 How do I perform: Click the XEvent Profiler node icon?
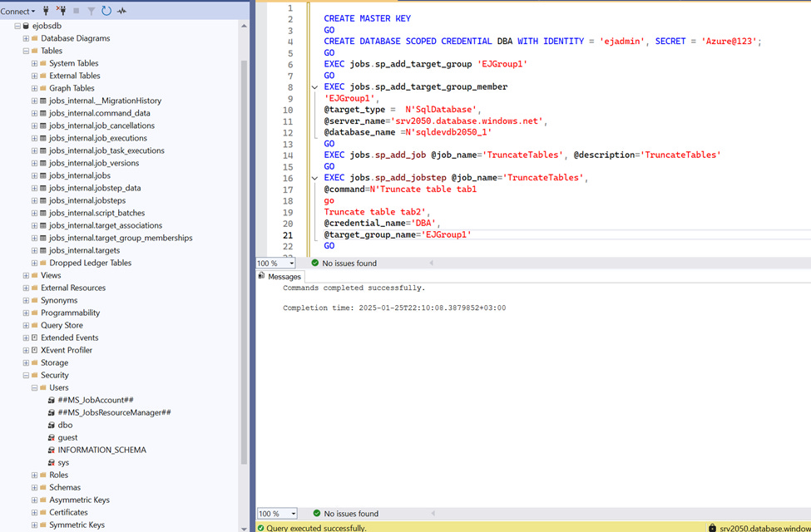click(x=35, y=350)
